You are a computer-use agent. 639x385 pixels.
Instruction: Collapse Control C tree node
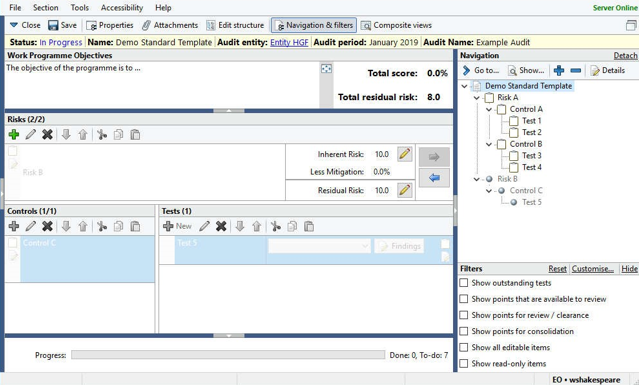(489, 191)
